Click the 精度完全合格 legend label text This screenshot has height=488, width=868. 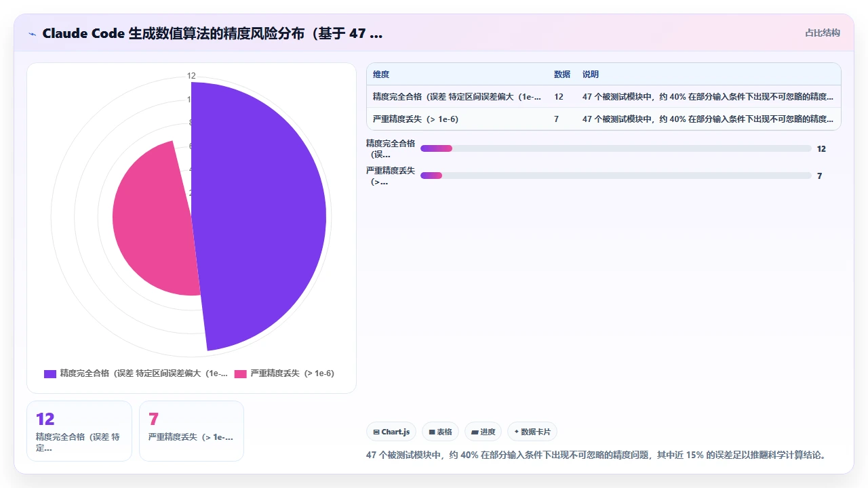pos(144,373)
